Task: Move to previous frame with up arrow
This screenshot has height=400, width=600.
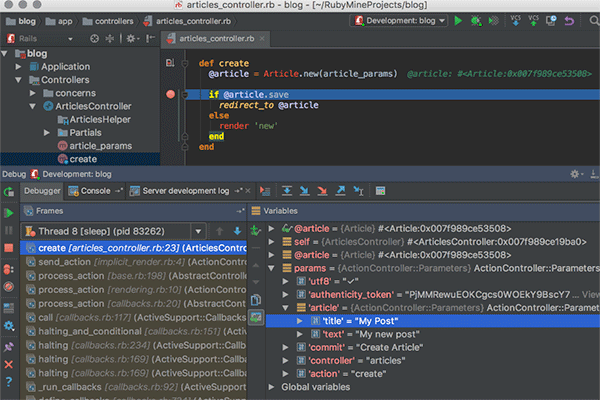Action: pos(219,231)
